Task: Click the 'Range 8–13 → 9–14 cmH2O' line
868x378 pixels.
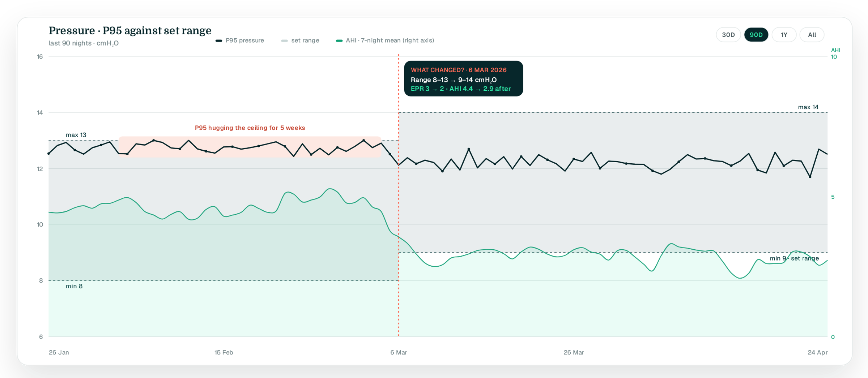Action: pyautogui.click(x=454, y=80)
